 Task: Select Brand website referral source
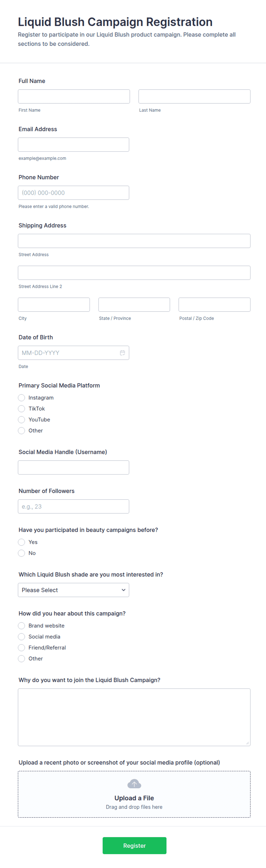coord(22,626)
